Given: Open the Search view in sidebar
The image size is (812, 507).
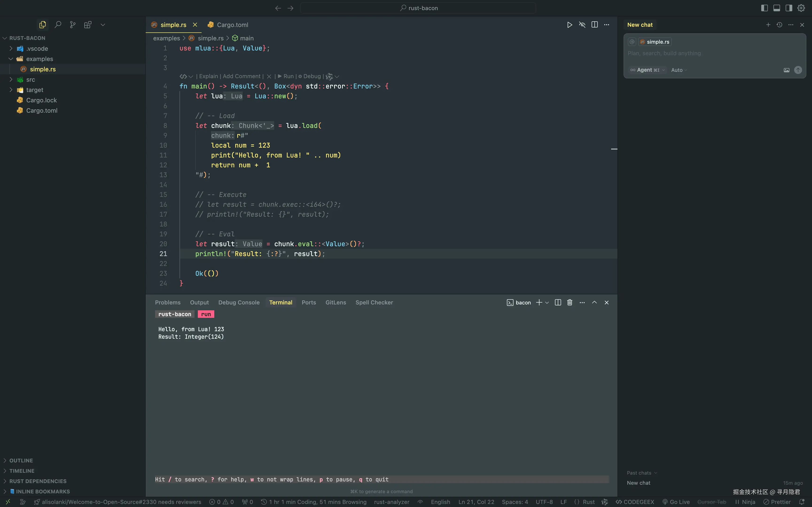Looking at the screenshot, I should tap(58, 25).
